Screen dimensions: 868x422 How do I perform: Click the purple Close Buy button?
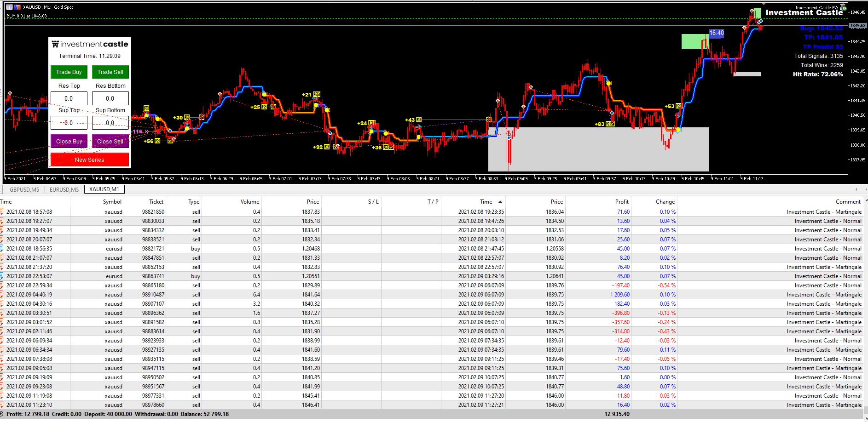[69, 142]
